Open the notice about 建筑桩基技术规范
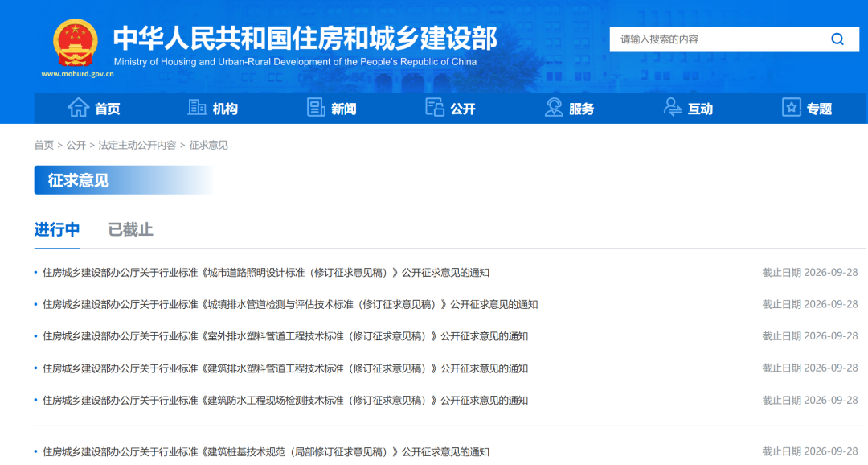This screenshot has height=465, width=868. pyautogui.click(x=266, y=452)
